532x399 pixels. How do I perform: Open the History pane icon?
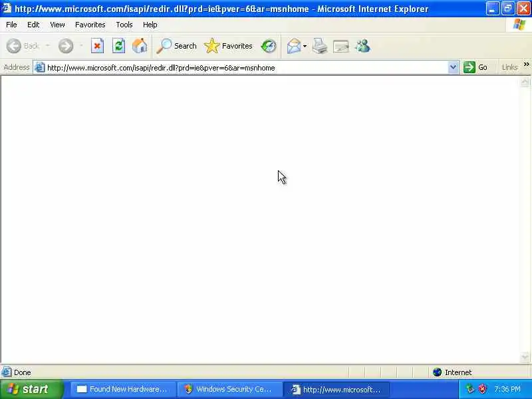[x=269, y=46]
